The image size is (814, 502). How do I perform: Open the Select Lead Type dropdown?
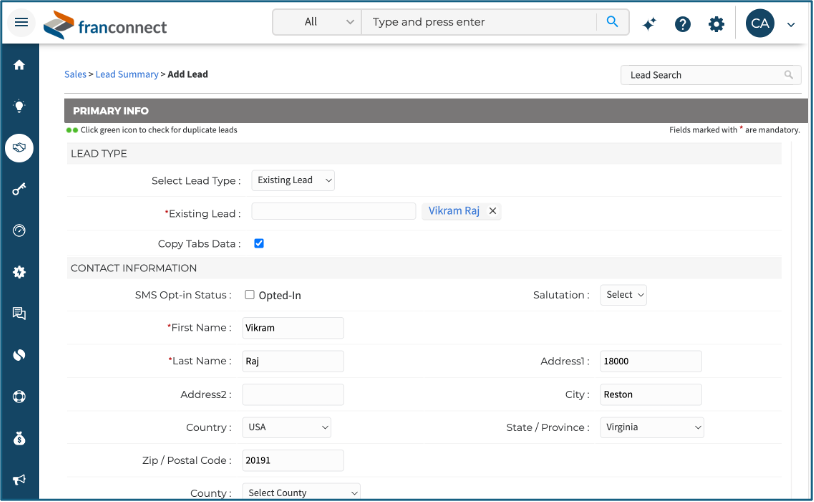293,180
